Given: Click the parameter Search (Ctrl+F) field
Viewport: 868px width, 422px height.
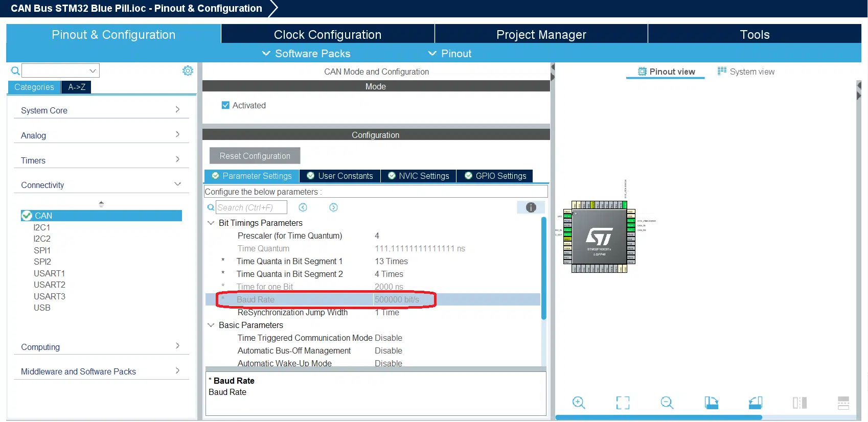Looking at the screenshot, I should [251, 207].
